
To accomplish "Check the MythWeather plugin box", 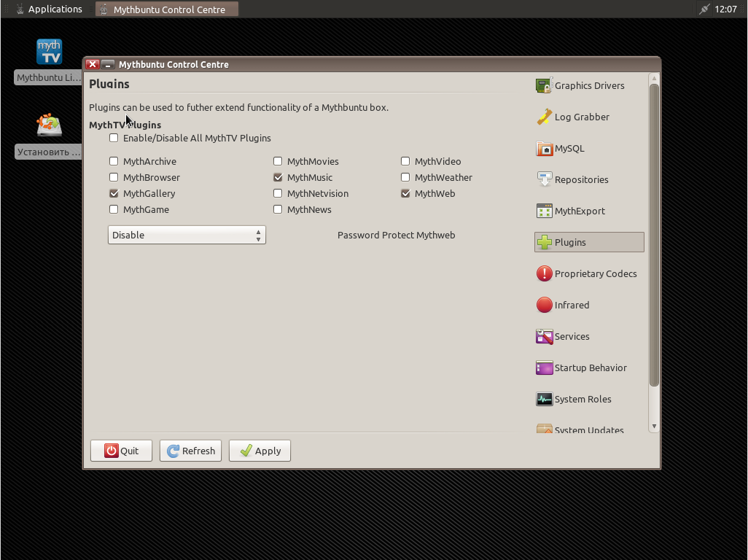I will (405, 177).
